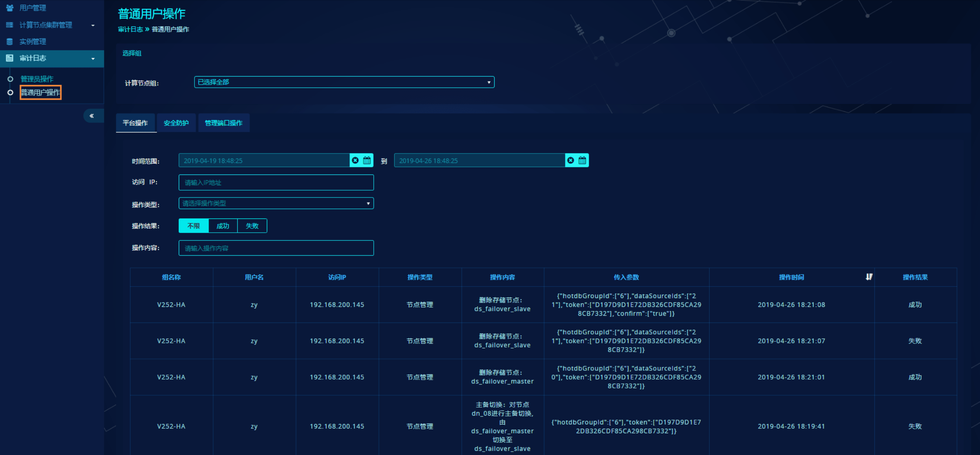Open the start date calendar picker

click(x=367, y=160)
